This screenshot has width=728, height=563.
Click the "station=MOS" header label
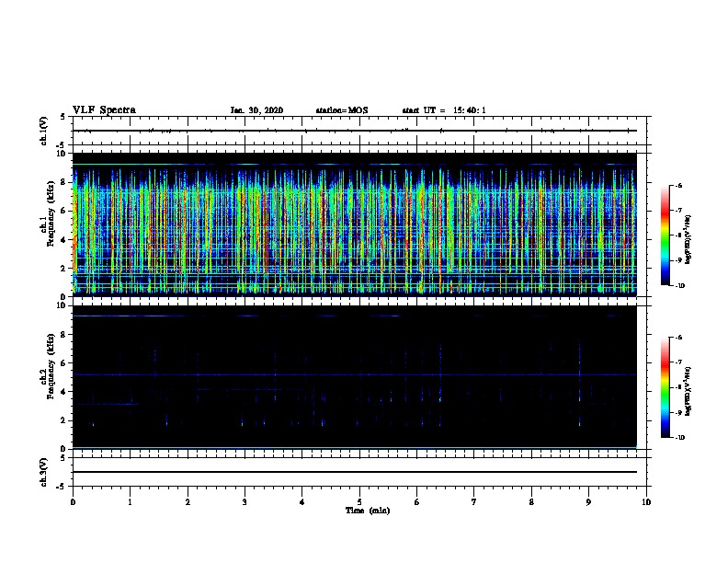(342, 110)
